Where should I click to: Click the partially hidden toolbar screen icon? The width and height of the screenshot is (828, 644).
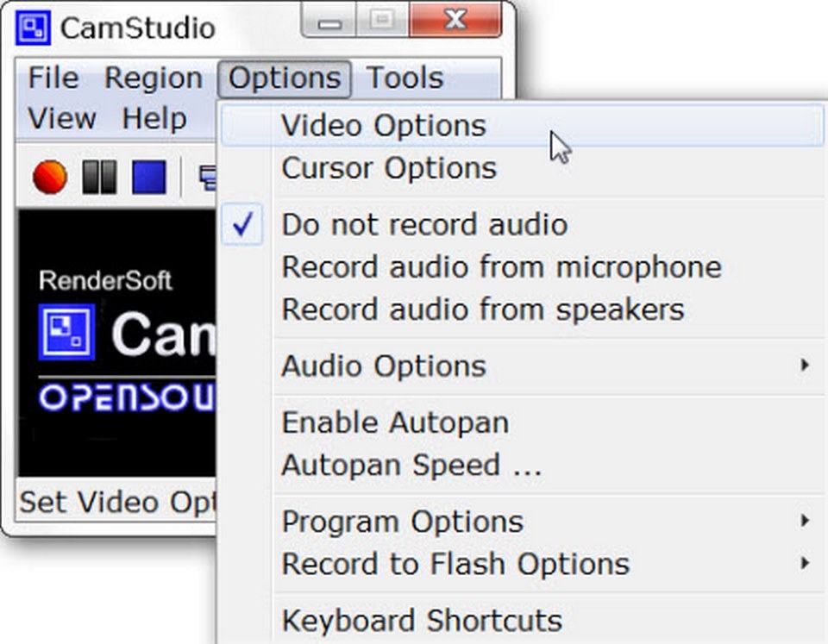tap(208, 177)
